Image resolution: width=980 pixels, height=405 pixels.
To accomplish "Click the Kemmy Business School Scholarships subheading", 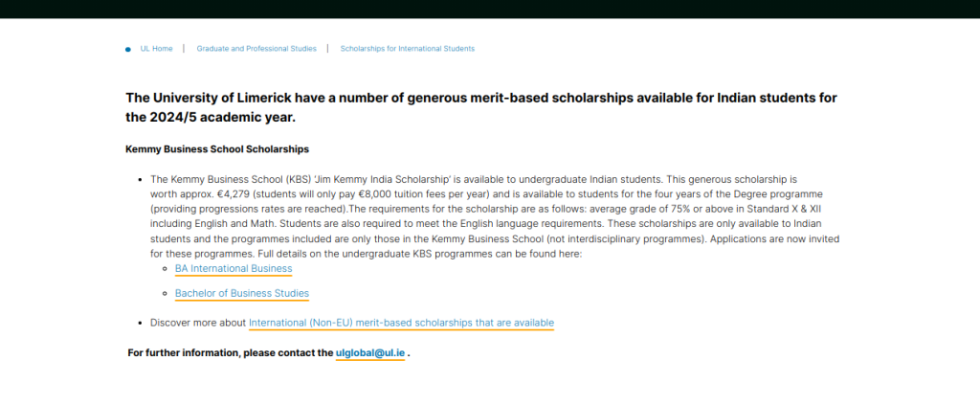I will pyautogui.click(x=217, y=149).
